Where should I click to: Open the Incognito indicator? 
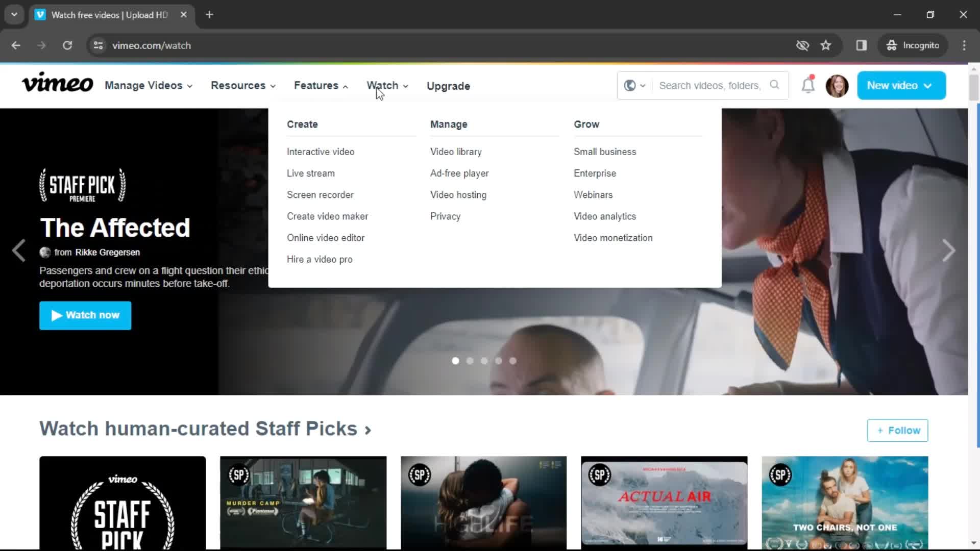click(x=913, y=45)
